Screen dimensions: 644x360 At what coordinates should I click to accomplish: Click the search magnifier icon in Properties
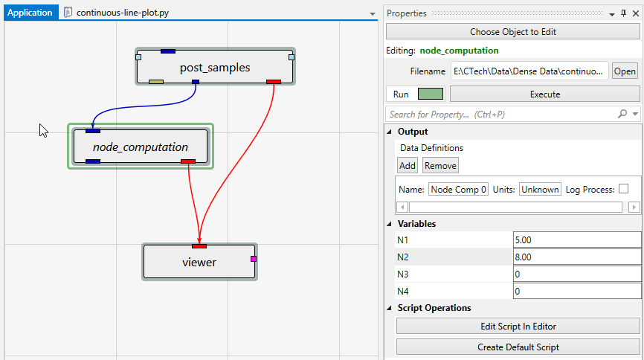pos(622,115)
